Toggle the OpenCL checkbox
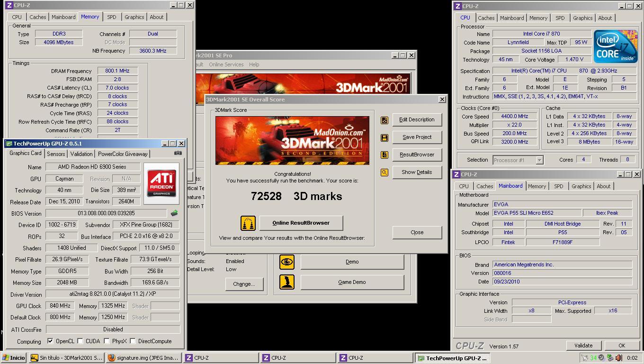The width and height of the screenshot is (644, 364). click(50, 341)
